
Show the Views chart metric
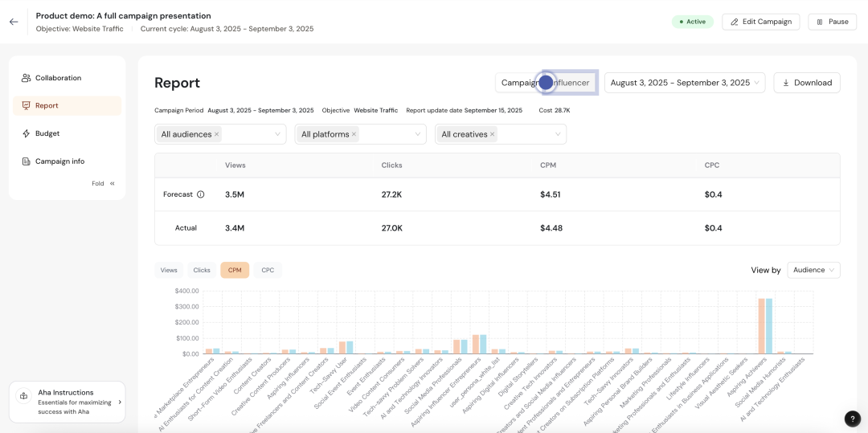point(169,270)
